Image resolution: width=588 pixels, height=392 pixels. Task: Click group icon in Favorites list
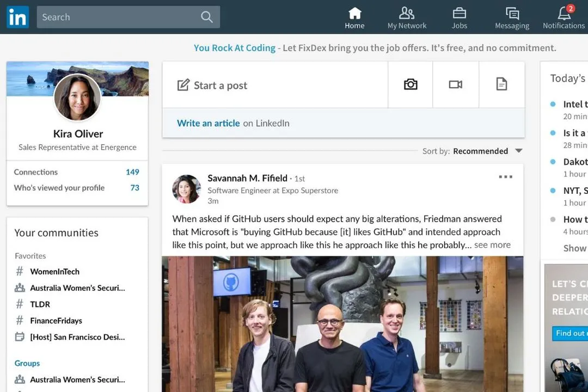click(20, 287)
